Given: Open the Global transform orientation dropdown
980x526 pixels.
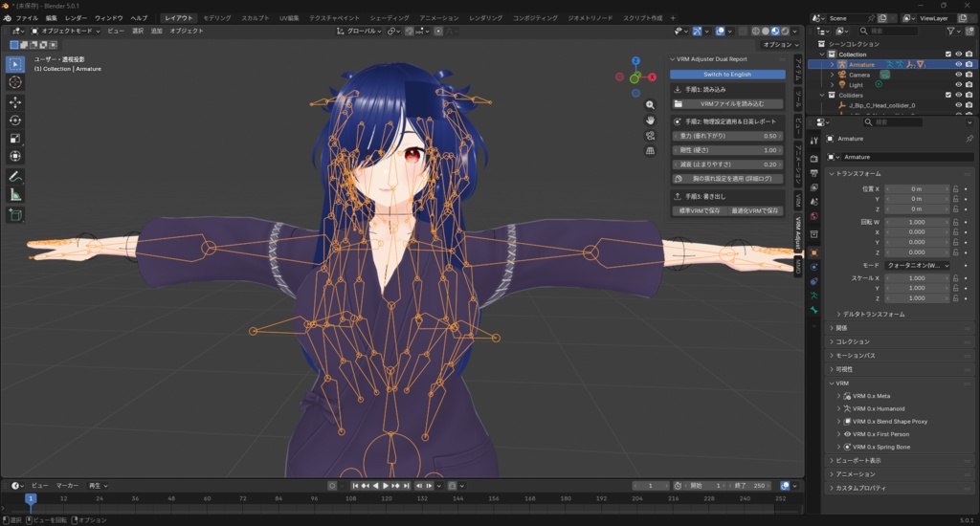Looking at the screenshot, I should (359, 31).
